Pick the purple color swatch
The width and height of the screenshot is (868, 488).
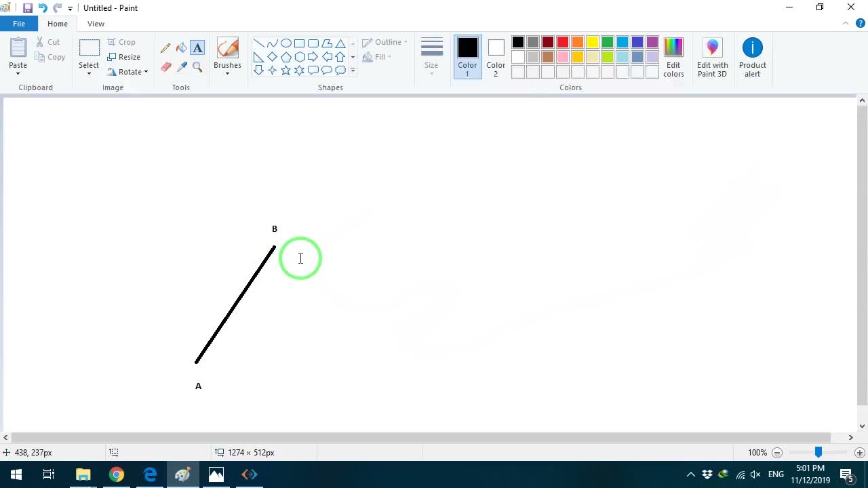coord(652,43)
